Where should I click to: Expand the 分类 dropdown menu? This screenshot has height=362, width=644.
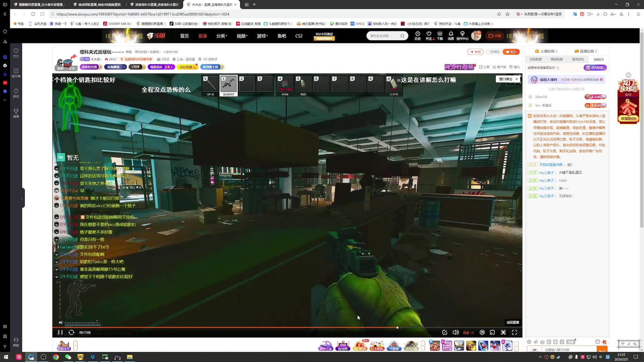[x=222, y=36]
